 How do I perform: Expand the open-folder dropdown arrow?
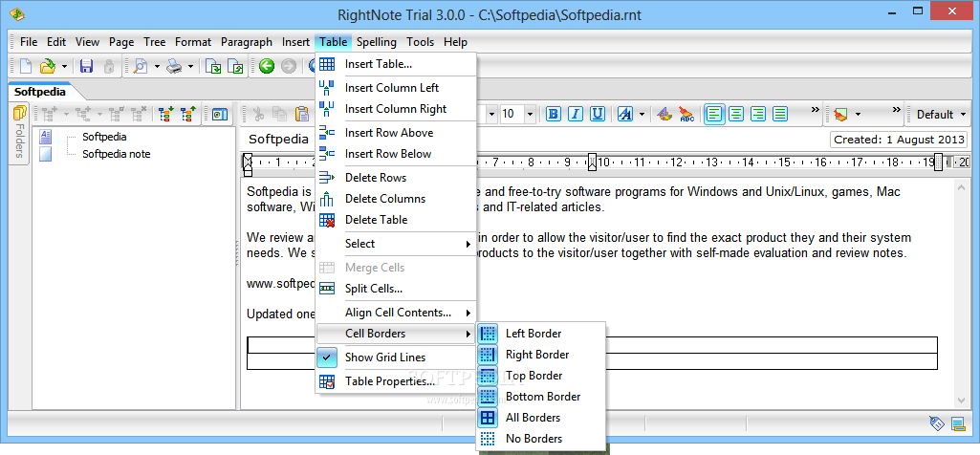(64, 66)
